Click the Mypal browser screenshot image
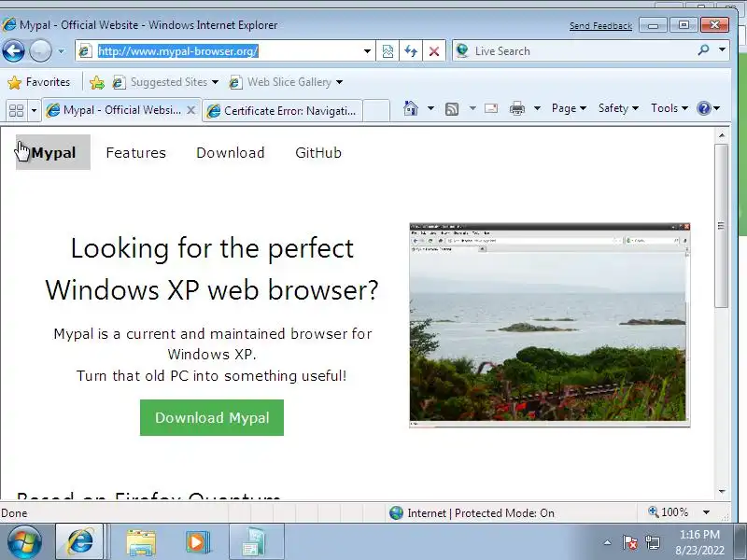This screenshot has height=560, width=747. 550,325
